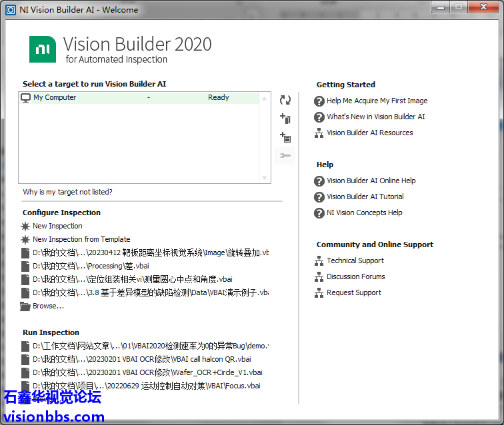Click the target list scroll up arrow
The height and width of the screenshot is (425, 504).
pos(265,99)
